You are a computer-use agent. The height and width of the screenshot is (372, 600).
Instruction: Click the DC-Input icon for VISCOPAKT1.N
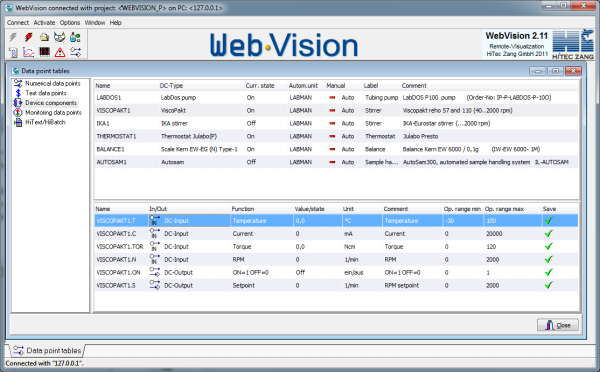(155, 259)
